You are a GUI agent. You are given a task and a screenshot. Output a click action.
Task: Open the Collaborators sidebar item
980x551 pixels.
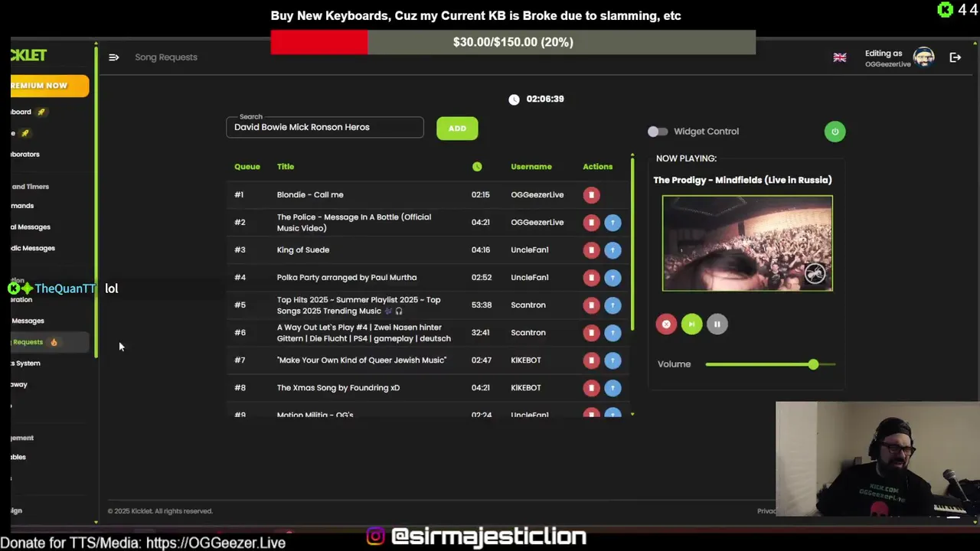point(25,155)
